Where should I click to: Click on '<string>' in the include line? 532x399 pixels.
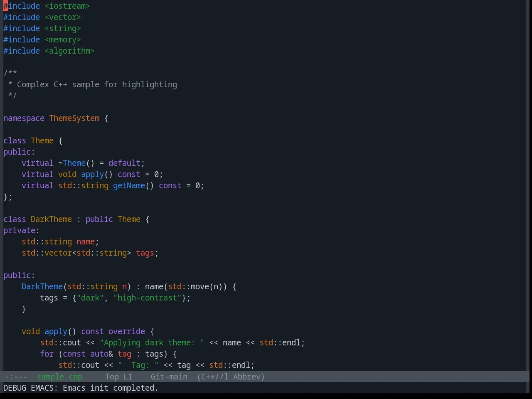pos(63,28)
